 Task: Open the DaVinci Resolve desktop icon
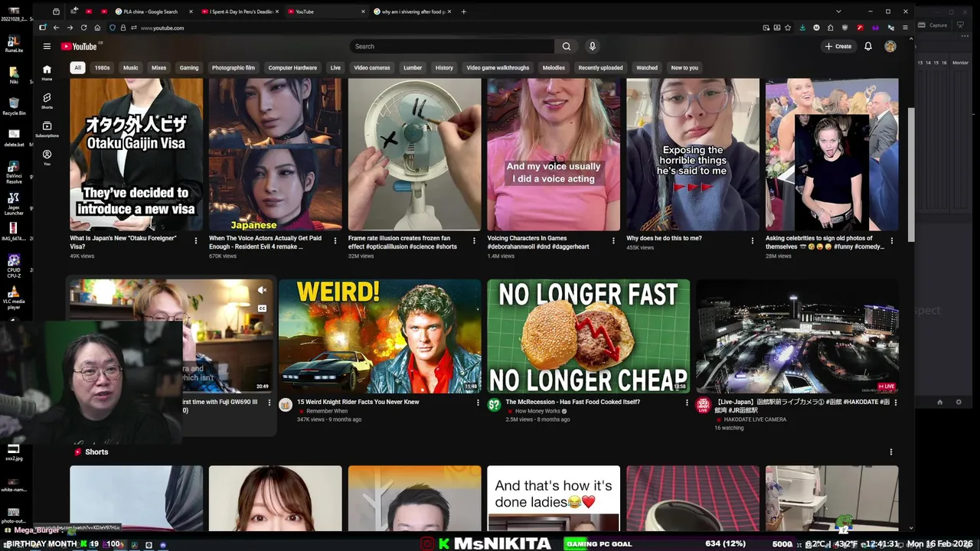14,170
